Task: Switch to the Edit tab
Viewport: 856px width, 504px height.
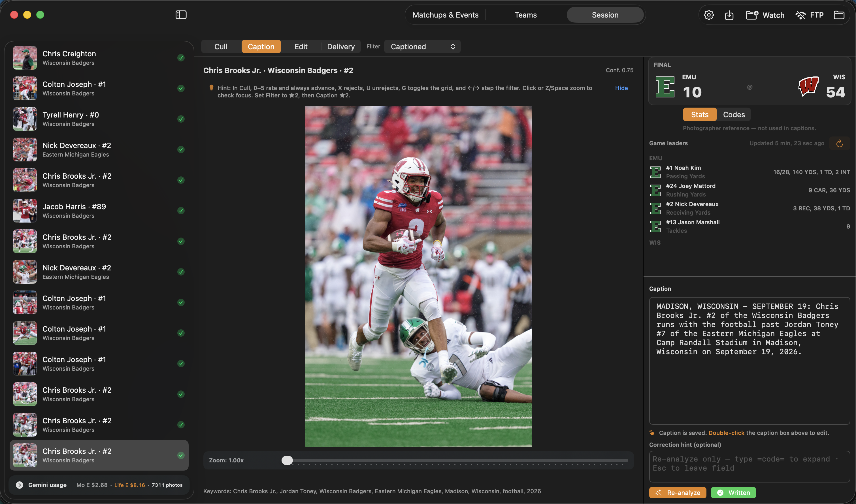Action: (x=301, y=46)
